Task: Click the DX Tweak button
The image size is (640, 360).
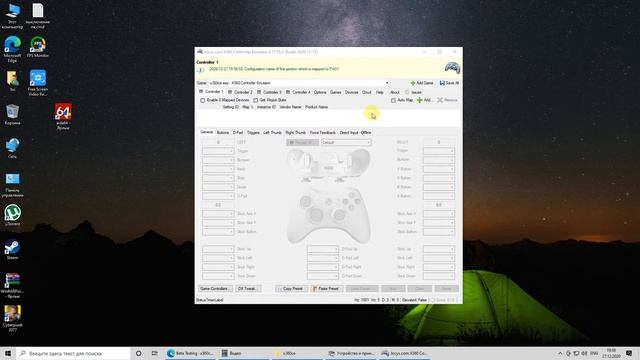Action: coord(248,289)
